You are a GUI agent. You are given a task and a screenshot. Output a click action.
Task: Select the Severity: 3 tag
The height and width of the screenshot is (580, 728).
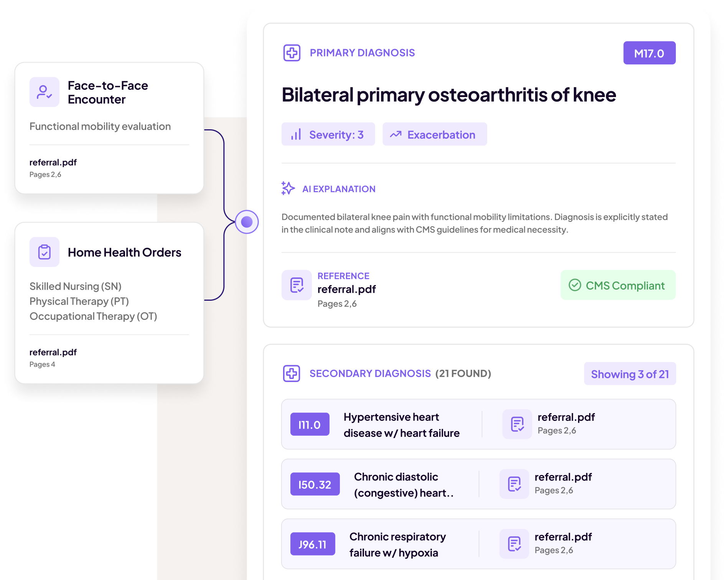[328, 134]
